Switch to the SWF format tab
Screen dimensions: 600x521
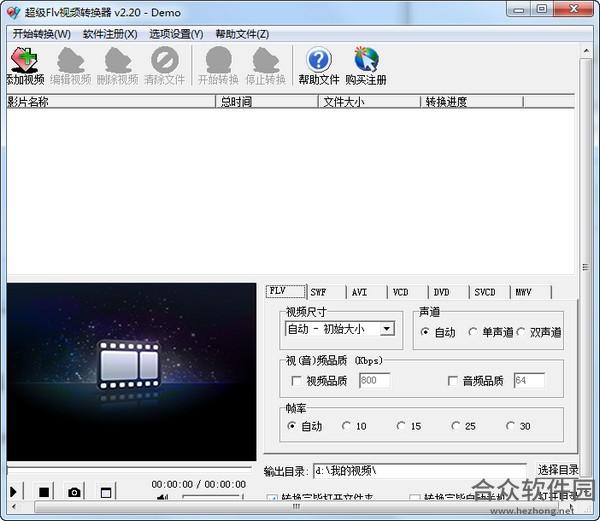click(327, 292)
